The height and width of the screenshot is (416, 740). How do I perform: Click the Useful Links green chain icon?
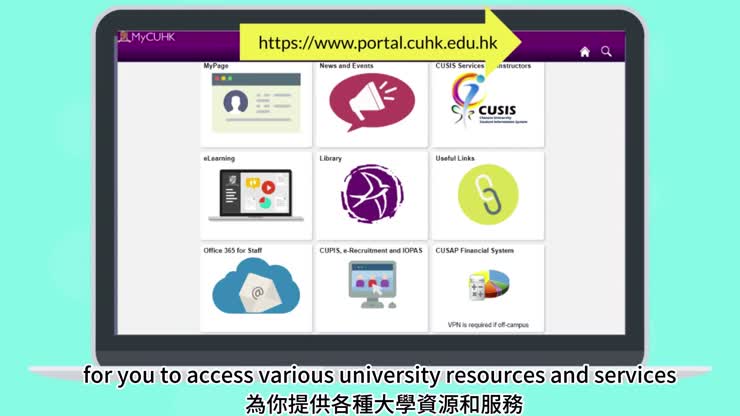coord(488,194)
